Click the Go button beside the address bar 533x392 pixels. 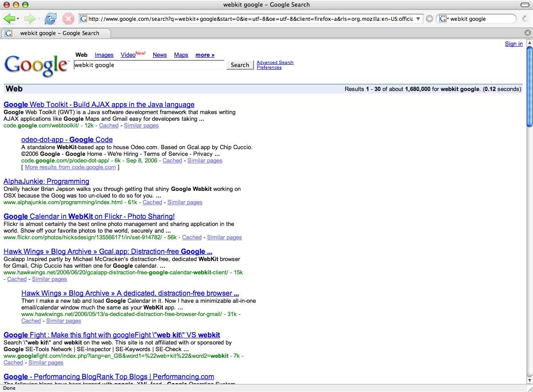click(429, 19)
